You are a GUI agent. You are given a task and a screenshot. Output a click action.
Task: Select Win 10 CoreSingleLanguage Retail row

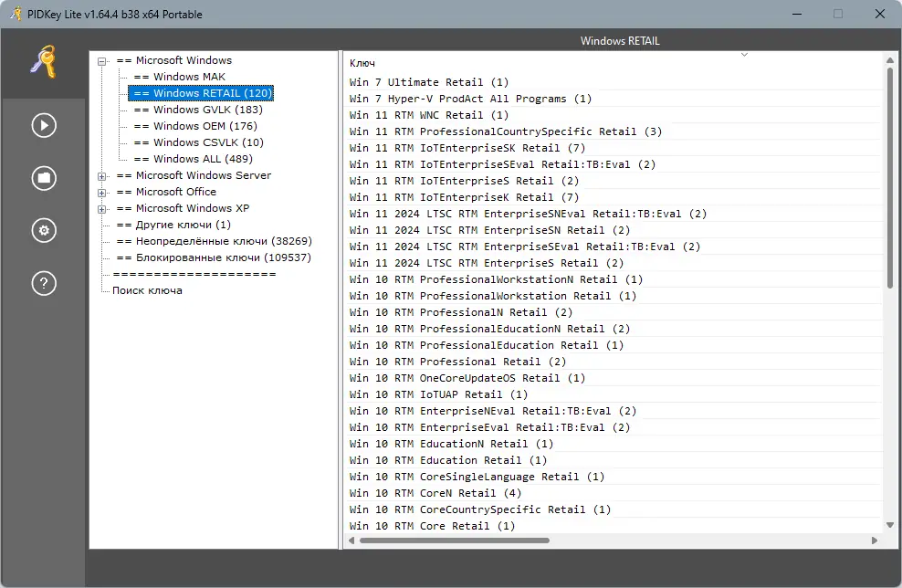613,477
